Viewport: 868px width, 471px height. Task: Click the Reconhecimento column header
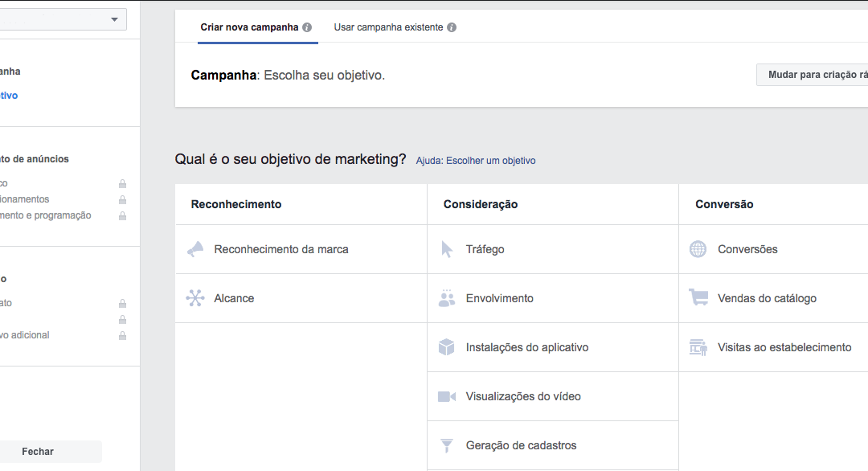pos(236,204)
